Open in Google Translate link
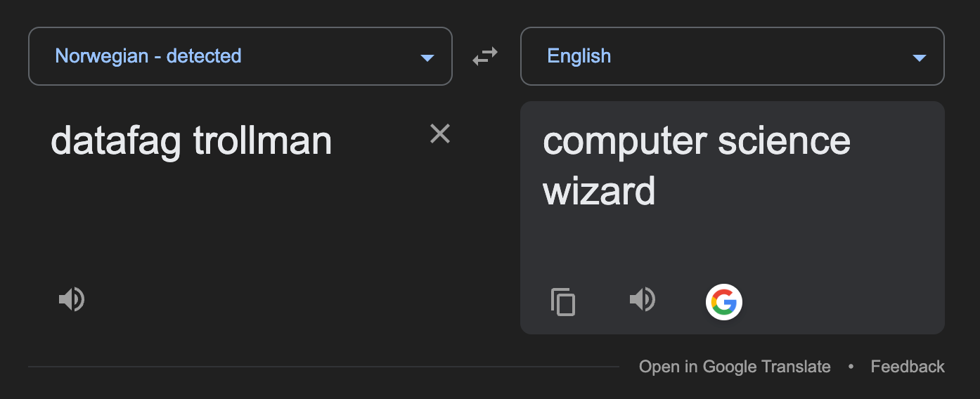 735,367
